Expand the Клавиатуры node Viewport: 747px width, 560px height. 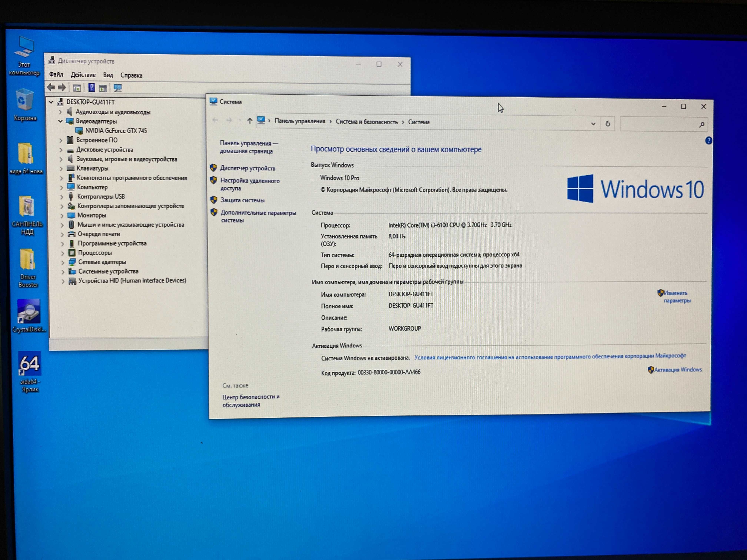point(61,169)
